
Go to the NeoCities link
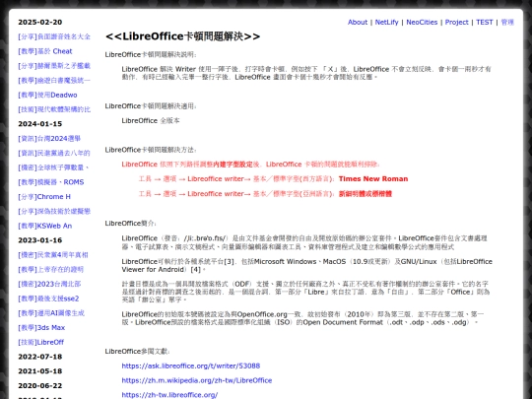[x=422, y=22]
